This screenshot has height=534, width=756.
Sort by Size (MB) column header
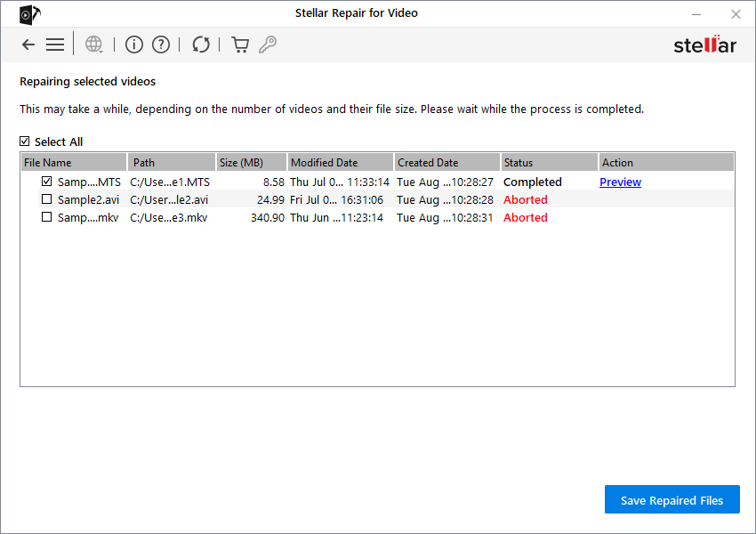click(x=252, y=163)
